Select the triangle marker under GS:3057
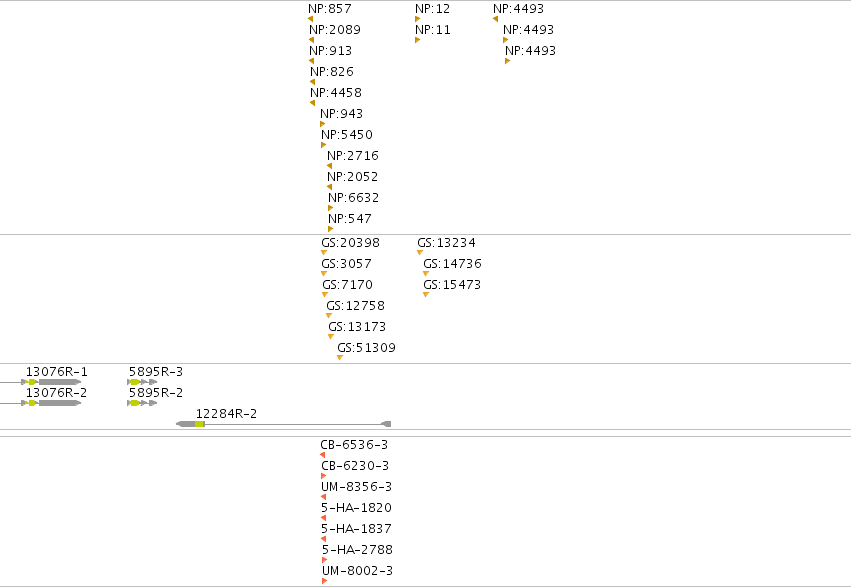Screen dimensions: 851x587 324,273
